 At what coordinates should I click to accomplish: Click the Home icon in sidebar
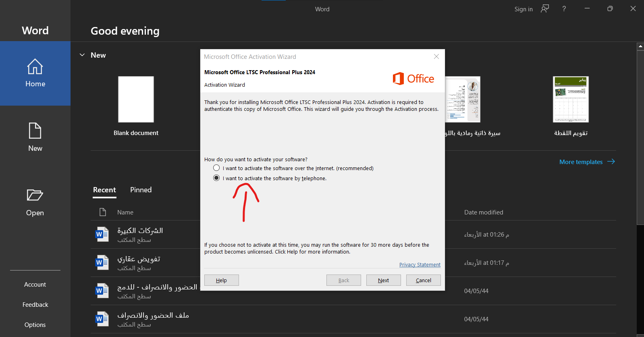point(35,67)
